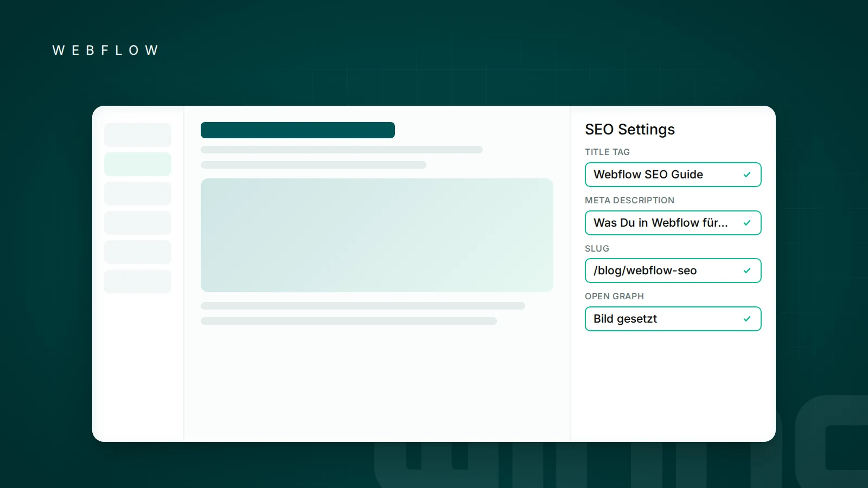
Task: Click the OPEN GRAPH label
Action: pos(614,297)
